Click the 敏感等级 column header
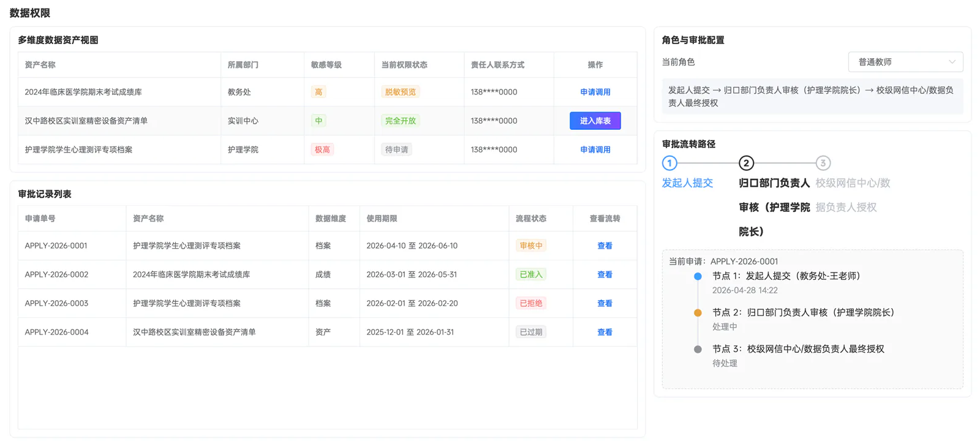The height and width of the screenshot is (441, 980). coord(326,65)
